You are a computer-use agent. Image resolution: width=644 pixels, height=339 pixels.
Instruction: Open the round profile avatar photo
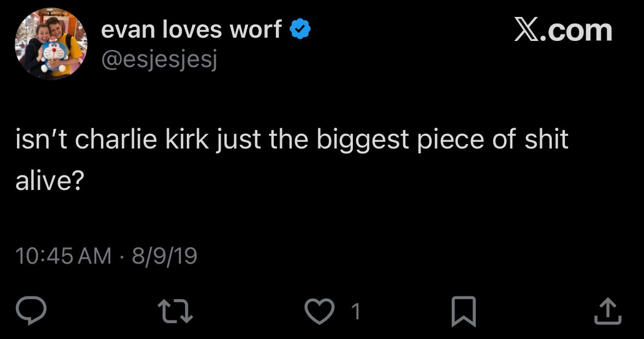pyautogui.click(x=55, y=46)
